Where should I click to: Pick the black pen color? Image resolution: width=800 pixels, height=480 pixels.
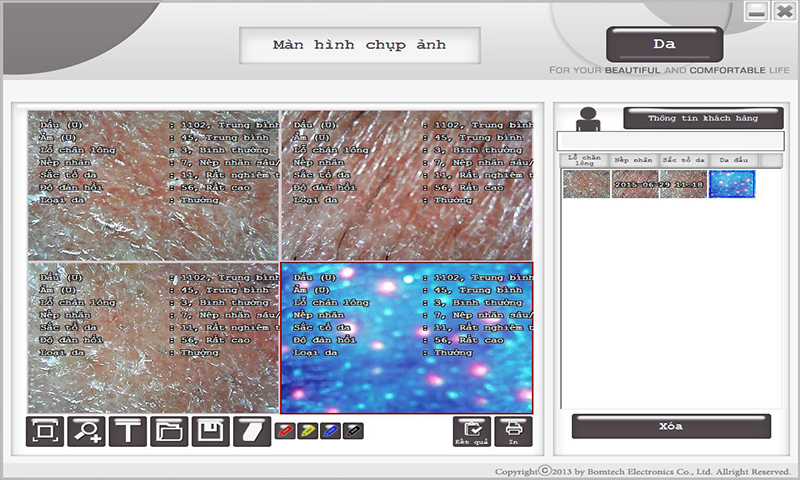pos(353,431)
